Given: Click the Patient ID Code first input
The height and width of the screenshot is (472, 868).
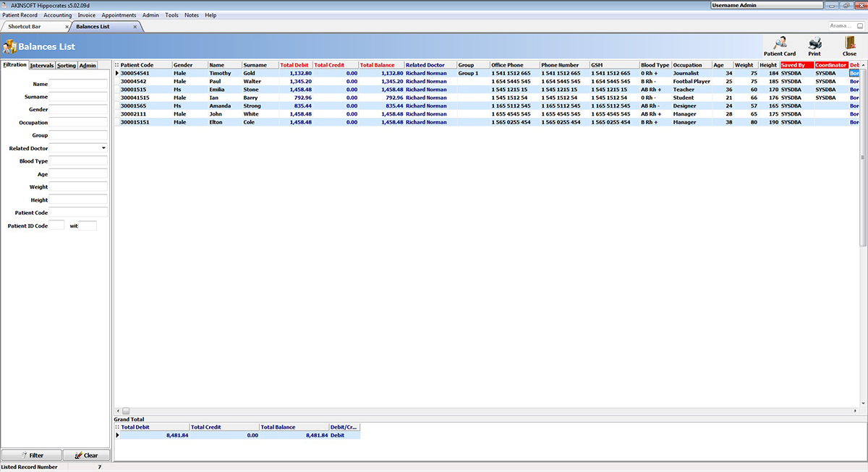Looking at the screenshot, I should pos(56,226).
